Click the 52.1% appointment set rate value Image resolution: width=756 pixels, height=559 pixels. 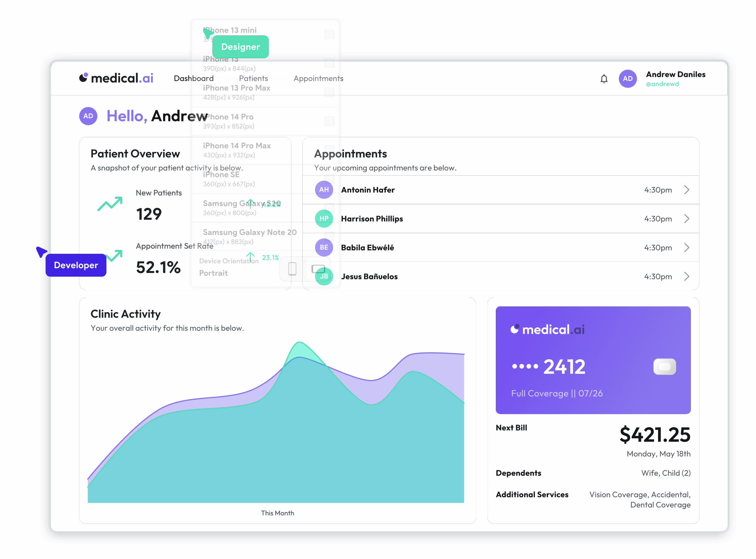pyautogui.click(x=158, y=267)
